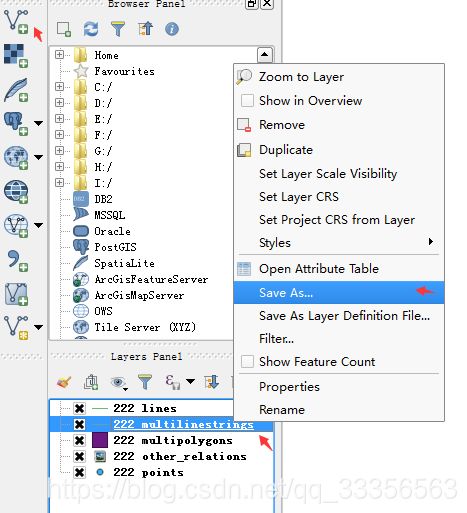Image resolution: width=467 pixels, height=513 pixels.
Task: Click Collapse All in the Browser Panel
Action: (x=145, y=29)
